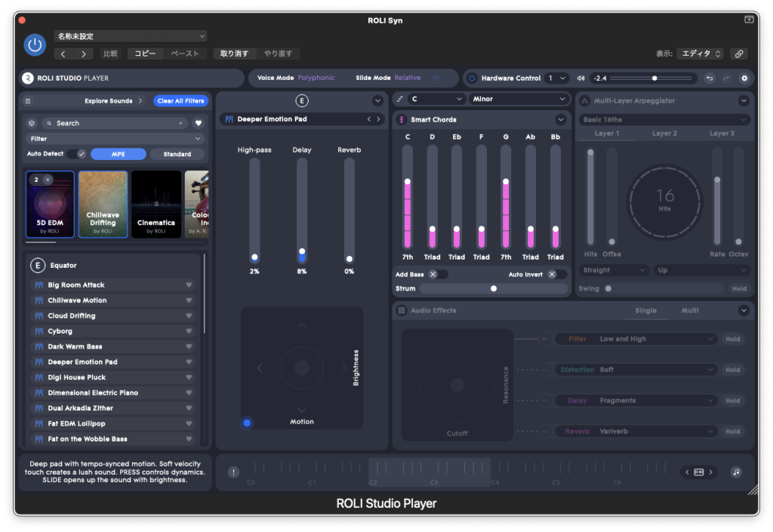Screen dimensions: 773x532
Task: Adjust the Strum slider
Action: point(494,288)
